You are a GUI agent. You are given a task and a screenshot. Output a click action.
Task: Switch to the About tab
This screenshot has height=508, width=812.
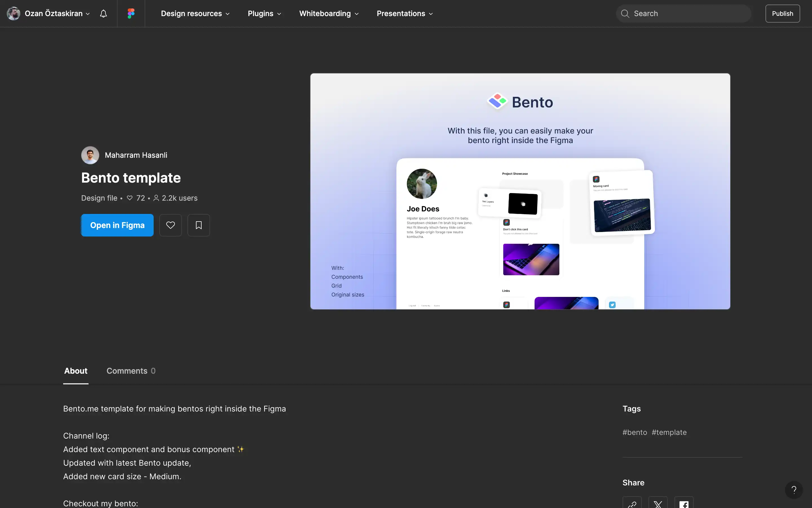point(76,371)
